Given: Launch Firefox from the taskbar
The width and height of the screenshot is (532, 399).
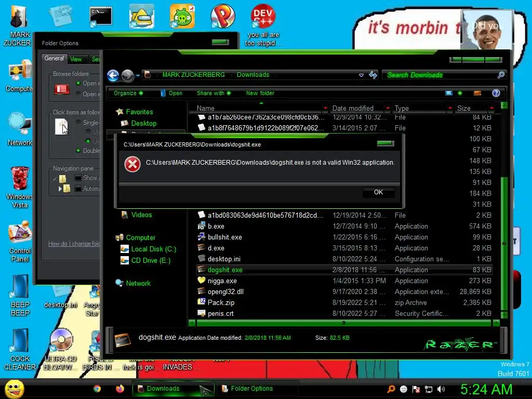Looking at the screenshot, I should click(120, 389).
